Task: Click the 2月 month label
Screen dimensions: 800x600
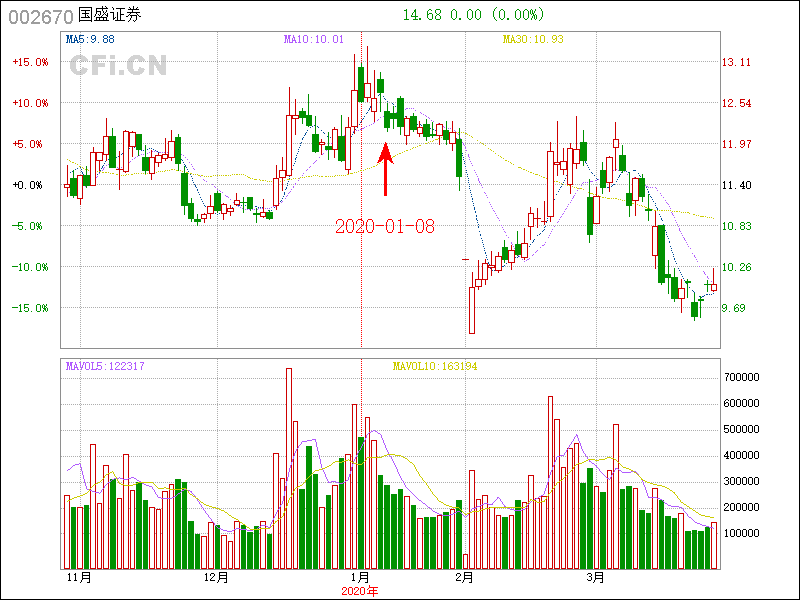Action: (464, 578)
